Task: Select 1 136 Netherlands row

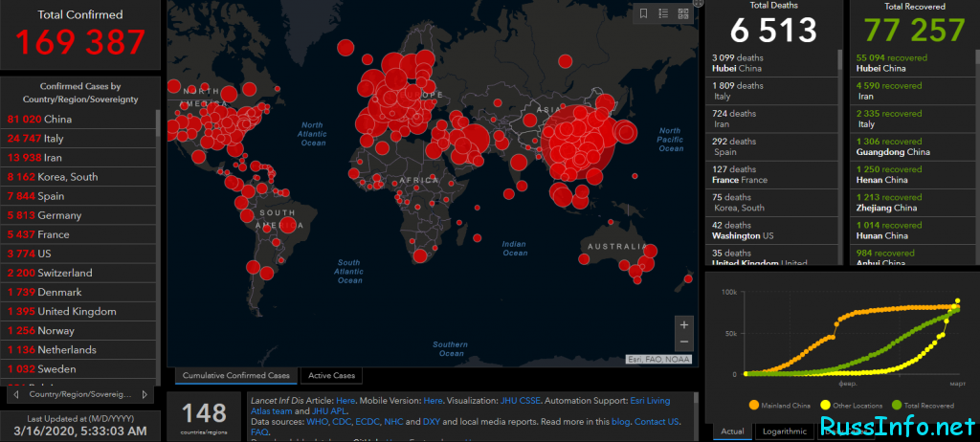Action: [x=78, y=350]
